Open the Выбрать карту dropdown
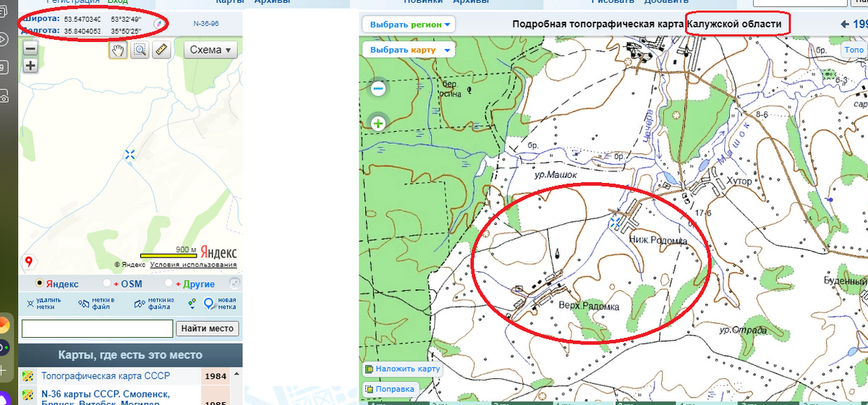The image size is (868, 405). coord(409,50)
